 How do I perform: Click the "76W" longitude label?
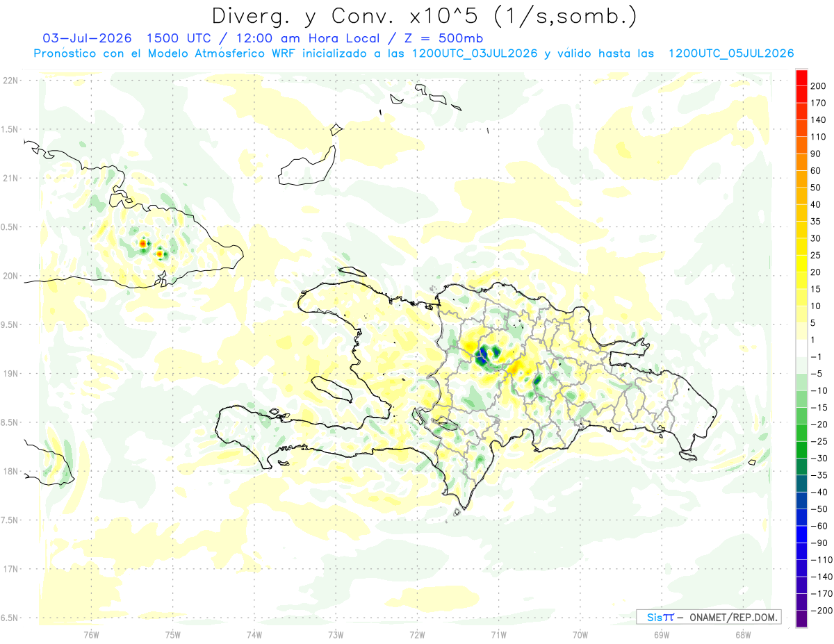[91, 634]
